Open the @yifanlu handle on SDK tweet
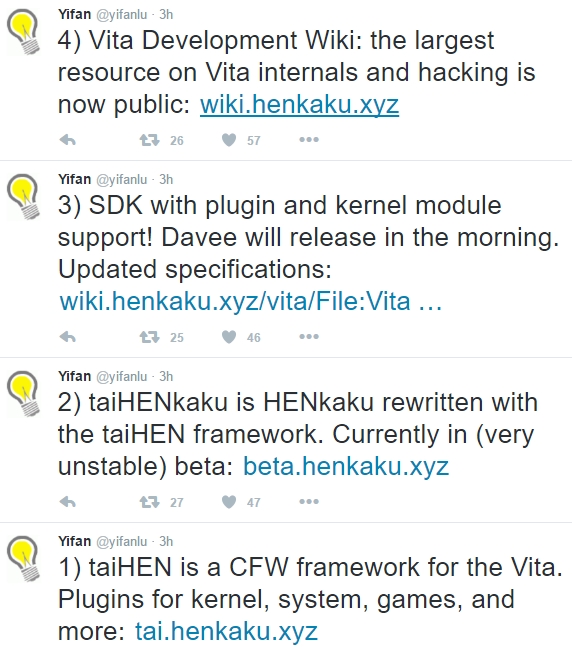 click(121, 179)
